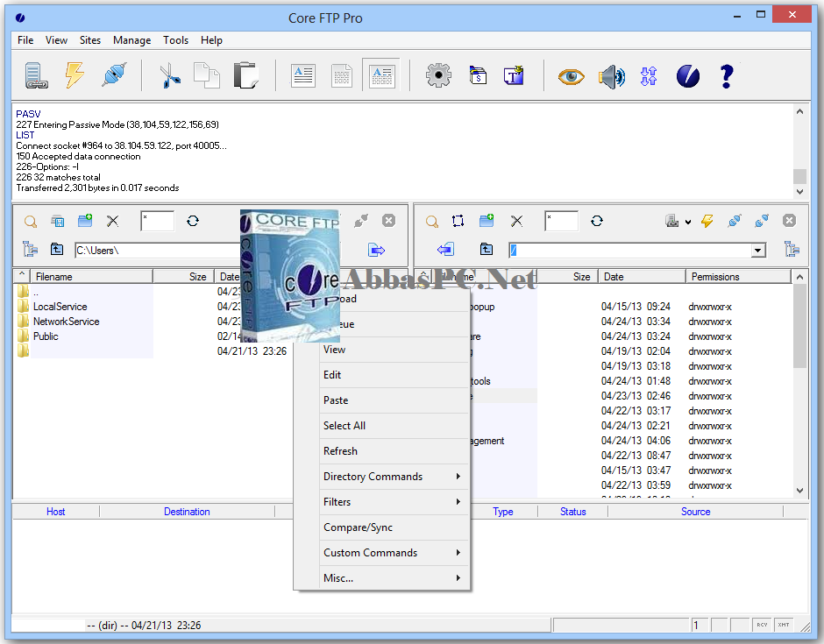Toggle the local directory tree view icon

31,249
